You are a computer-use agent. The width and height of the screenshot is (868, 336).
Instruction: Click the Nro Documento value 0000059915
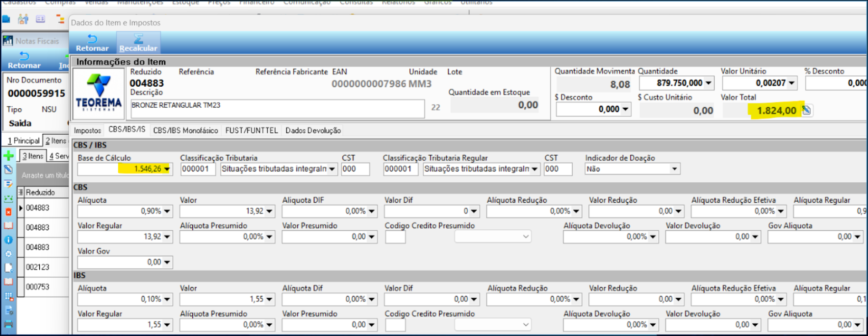coord(36,93)
